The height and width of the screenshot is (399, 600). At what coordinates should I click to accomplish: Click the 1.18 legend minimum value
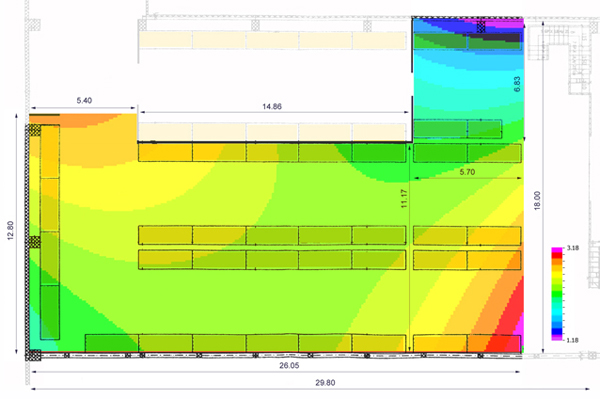tap(572, 340)
